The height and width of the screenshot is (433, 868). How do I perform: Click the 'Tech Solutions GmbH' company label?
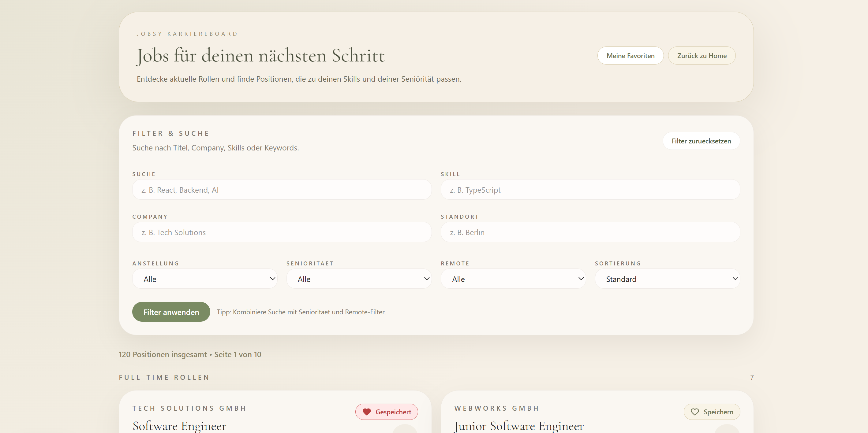tap(189, 408)
